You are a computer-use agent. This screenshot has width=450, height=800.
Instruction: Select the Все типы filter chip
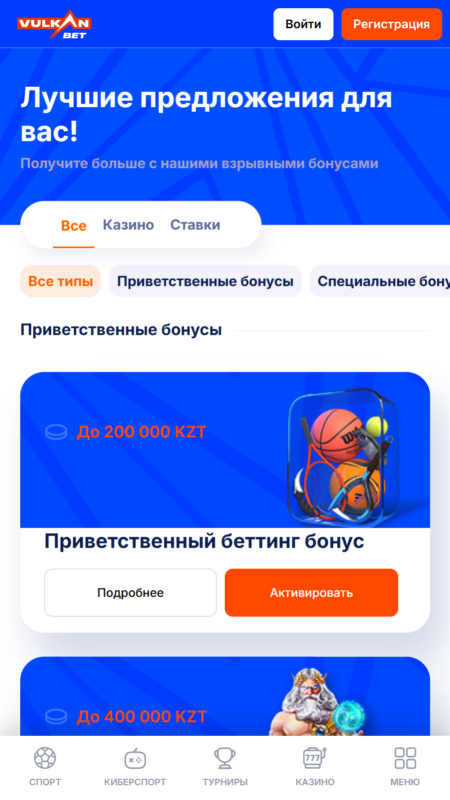tap(61, 281)
